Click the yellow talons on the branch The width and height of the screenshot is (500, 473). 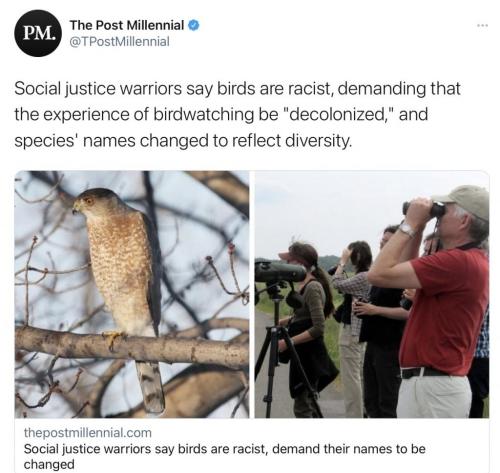click(x=114, y=339)
